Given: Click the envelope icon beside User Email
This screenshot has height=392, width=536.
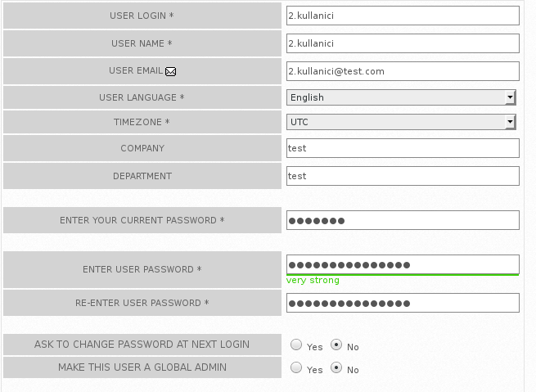Looking at the screenshot, I should click(x=170, y=71).
